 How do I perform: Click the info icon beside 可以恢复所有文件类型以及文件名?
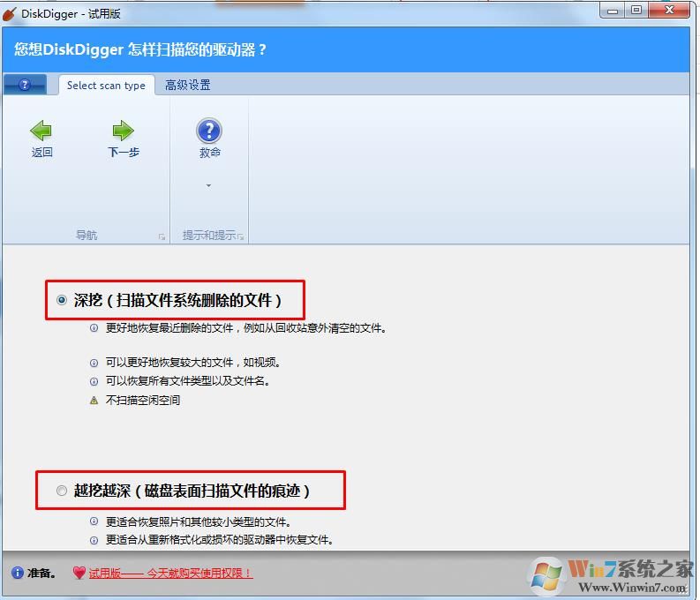[94, 381]
